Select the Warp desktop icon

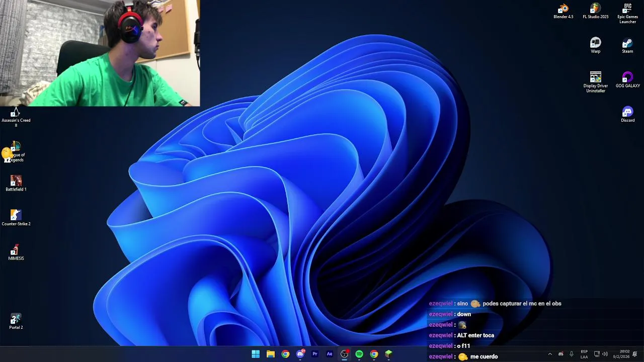tap(595, 45)
